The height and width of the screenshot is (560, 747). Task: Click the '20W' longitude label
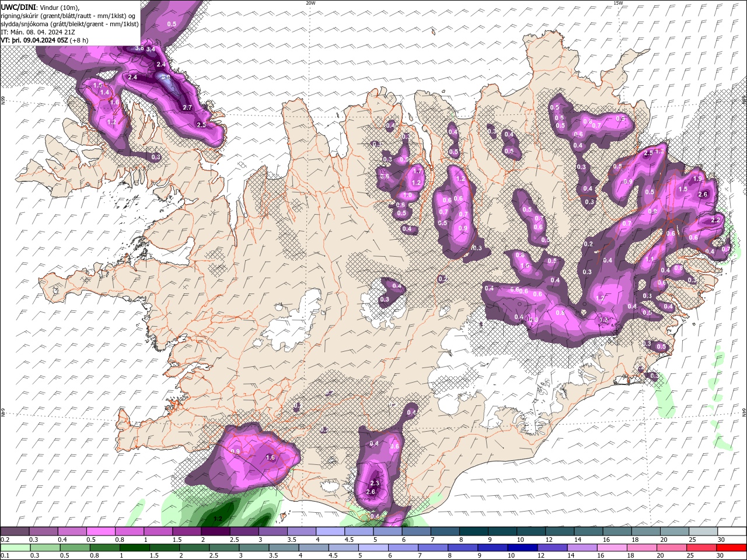click(x=310, y=3)
